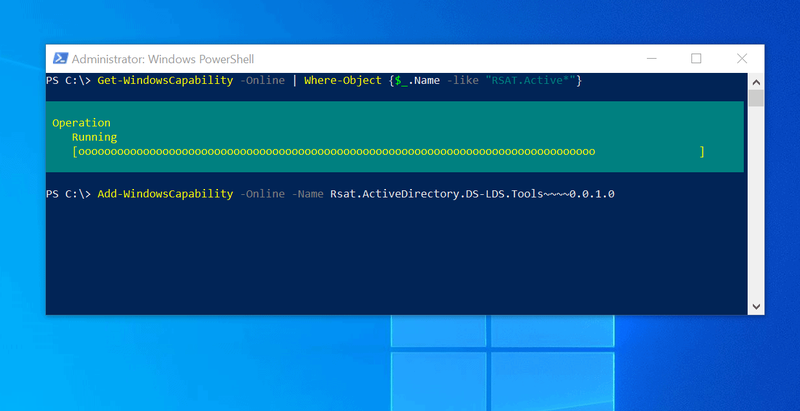Click the Where-Object cmdlet text
Screen dimensions: 800x411
tap(343, 81)
